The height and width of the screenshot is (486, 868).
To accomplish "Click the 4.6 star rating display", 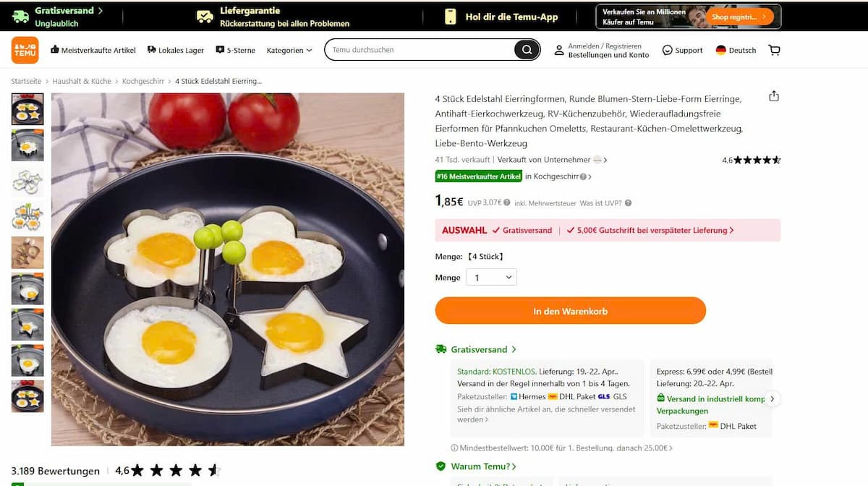I will [x=752, y=160].
